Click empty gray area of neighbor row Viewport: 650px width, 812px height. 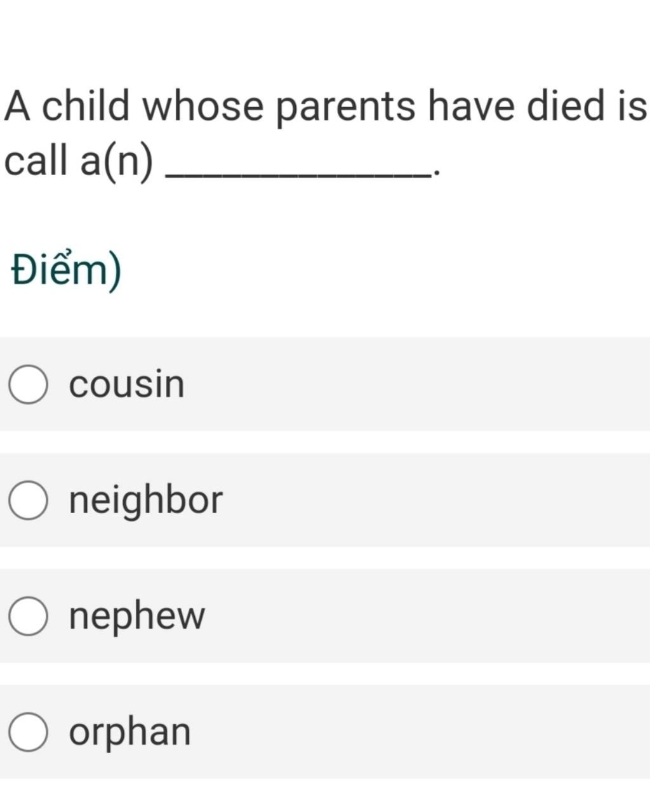tap(432, 500)
